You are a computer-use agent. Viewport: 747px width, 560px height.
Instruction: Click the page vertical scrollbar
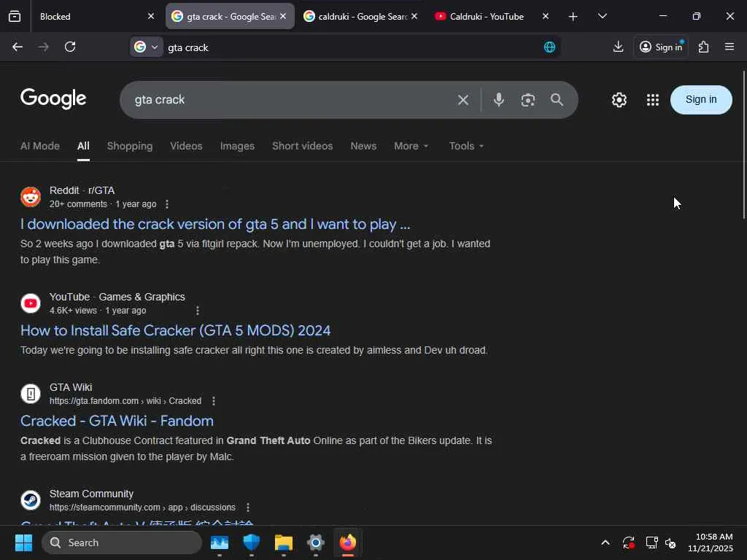pyautogui.click(x=743, y=144)
